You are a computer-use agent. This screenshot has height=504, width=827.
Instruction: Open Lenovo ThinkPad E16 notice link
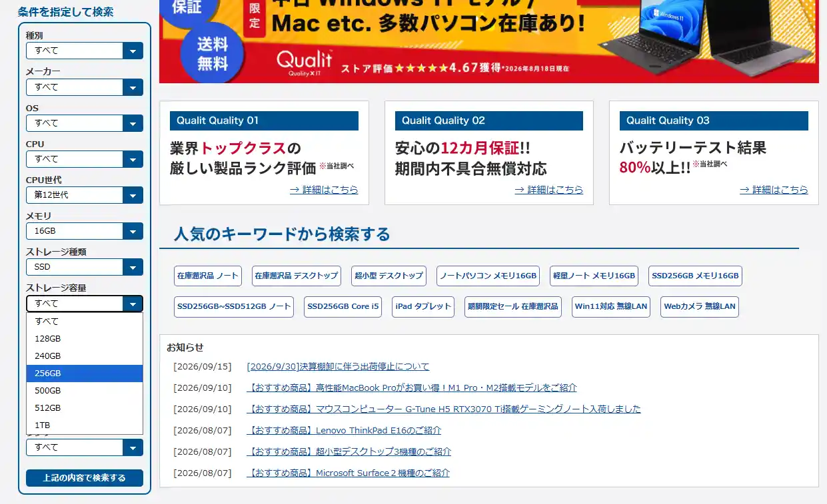click(344, 431)
